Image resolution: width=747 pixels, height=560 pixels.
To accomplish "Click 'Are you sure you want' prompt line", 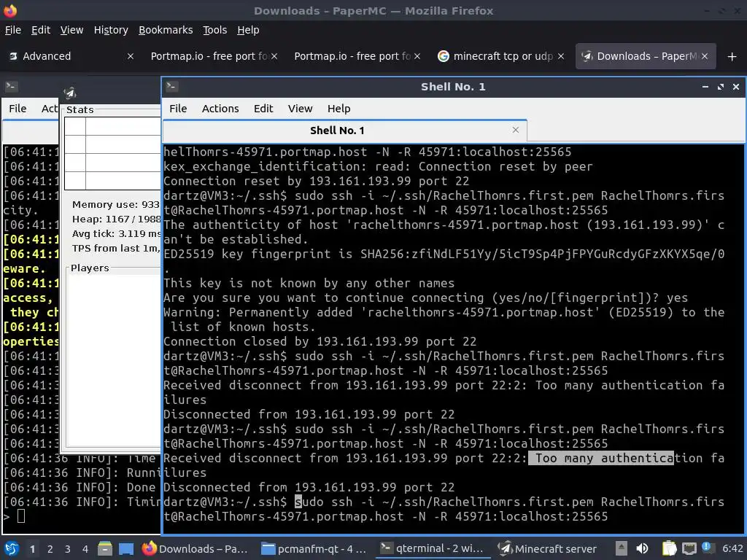I will [x=426, y=297].
